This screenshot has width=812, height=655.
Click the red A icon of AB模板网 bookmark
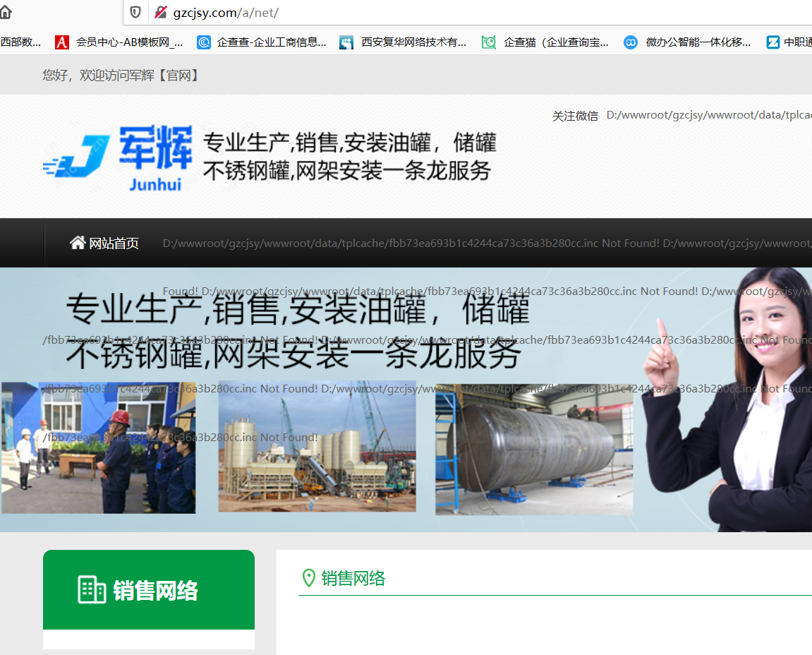click(62, 42)
